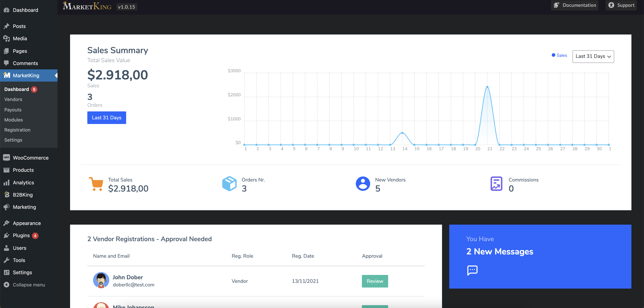Click the Orders Nr. box icon
Viewport: 644px width, 308px height.
coord(229,184)
